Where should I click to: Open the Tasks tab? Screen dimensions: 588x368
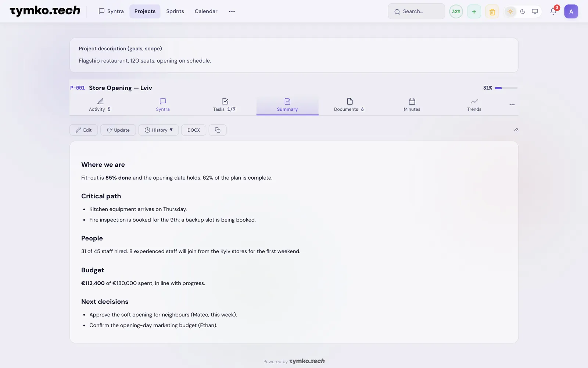[225, 105]
